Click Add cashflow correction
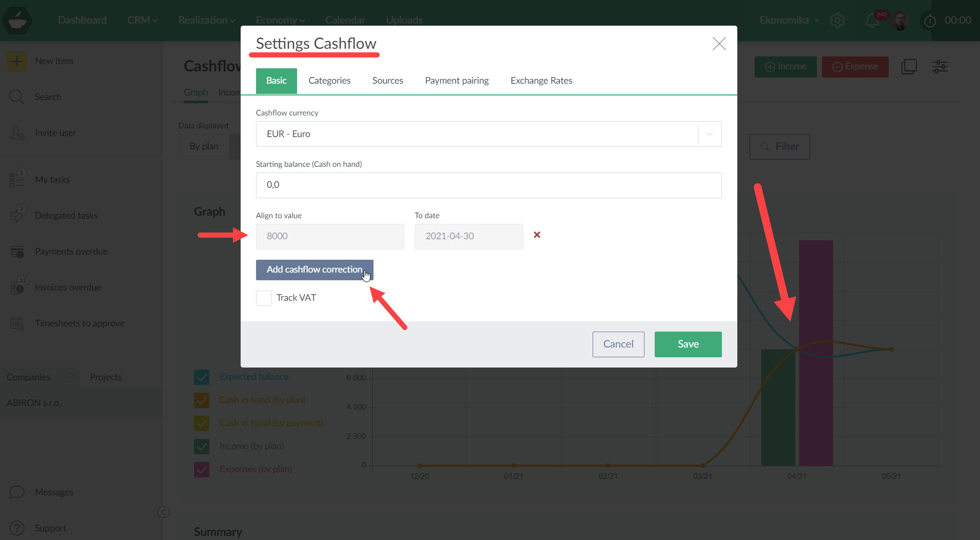This screenshot has width=980, height=540. tap(314, 269)
